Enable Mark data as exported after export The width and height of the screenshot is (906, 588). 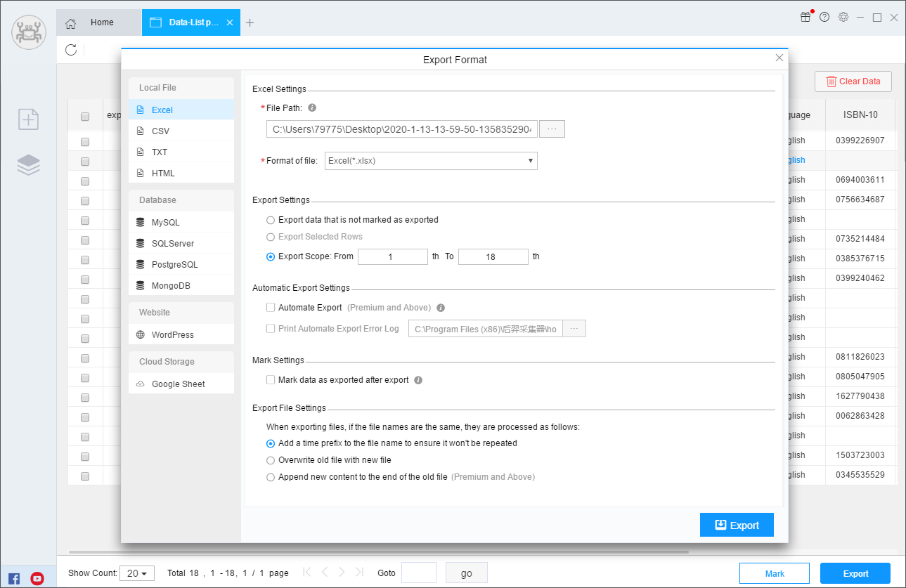[x=271, y=380]
